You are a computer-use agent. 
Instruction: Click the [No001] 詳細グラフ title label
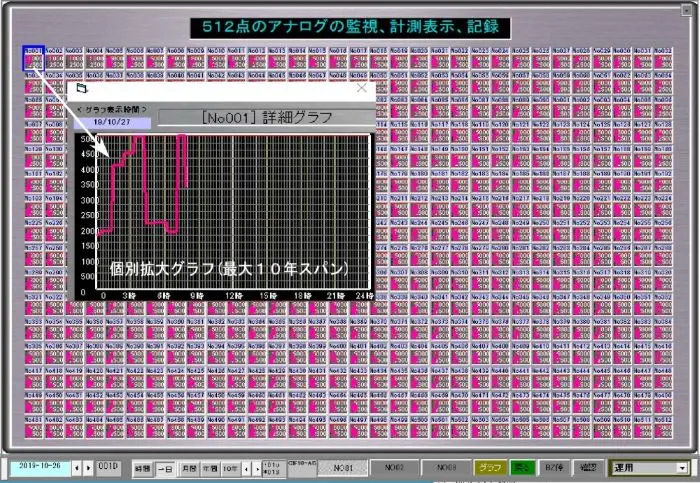(264, 117)
